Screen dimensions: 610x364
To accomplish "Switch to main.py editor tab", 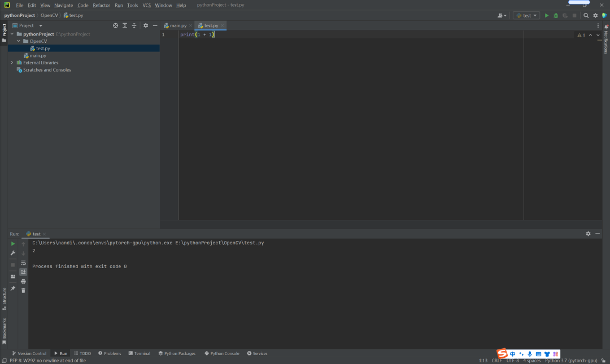I will (178, 25).
